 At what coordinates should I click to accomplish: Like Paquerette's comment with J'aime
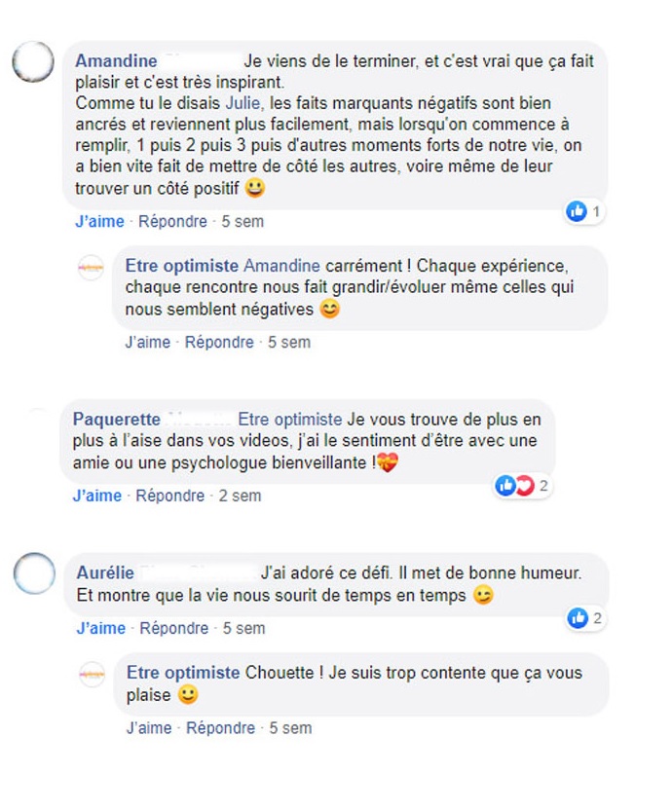point(97,496)
